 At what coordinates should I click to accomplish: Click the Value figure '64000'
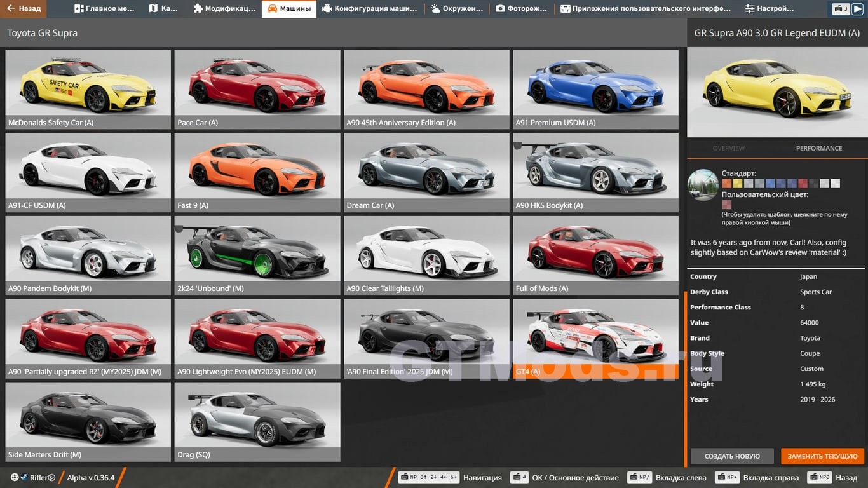pos(810,322)
